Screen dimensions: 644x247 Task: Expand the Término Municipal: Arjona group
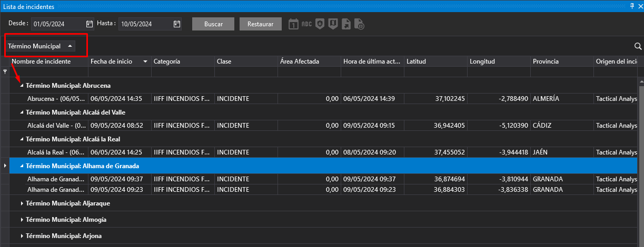[x=22, y=236]
